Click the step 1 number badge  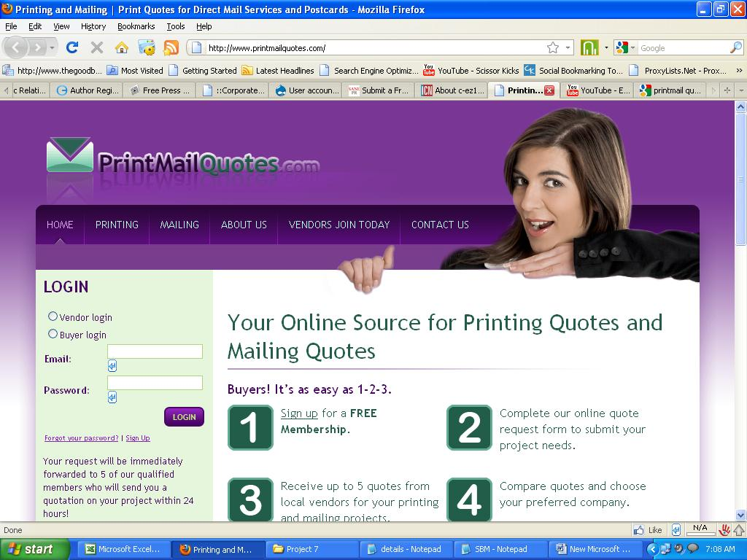[251, 427]
